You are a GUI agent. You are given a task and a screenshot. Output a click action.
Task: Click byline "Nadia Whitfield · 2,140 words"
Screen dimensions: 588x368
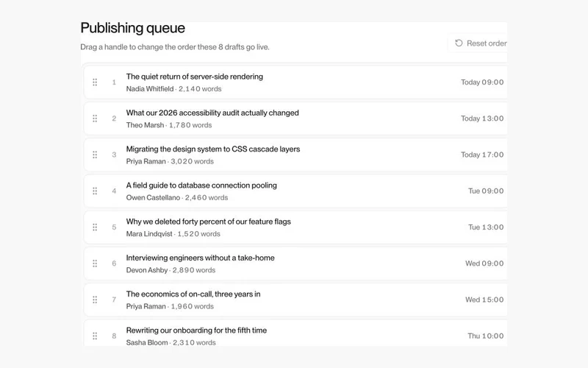[173, 89]
